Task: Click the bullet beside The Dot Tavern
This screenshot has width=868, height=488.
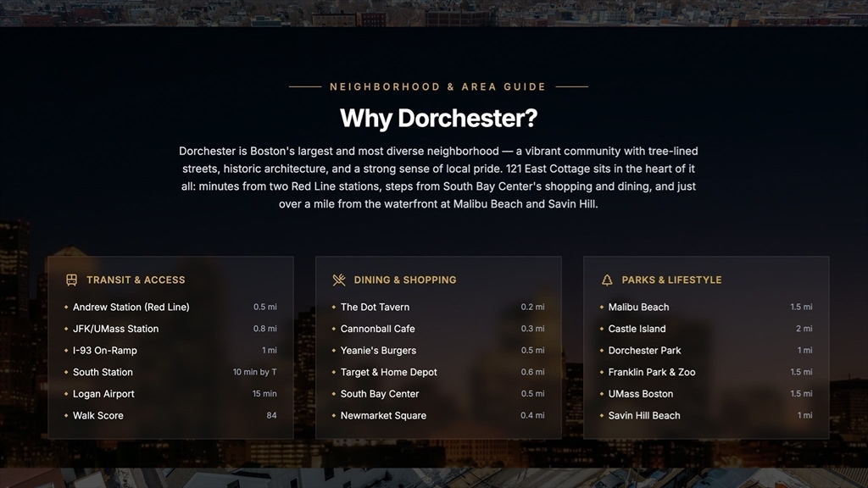Action: click(334, 308)
